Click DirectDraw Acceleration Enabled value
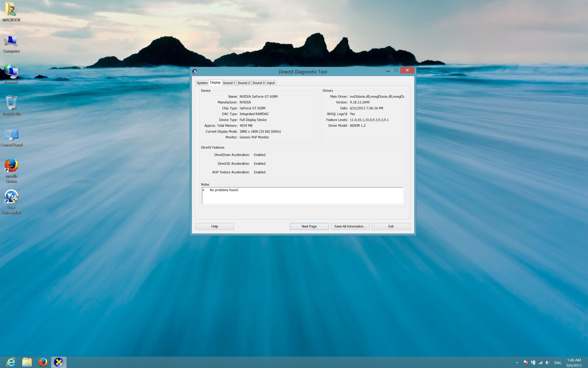Image resolution: width=588 pixels, height=368 pixels. (x=259, y=155)
